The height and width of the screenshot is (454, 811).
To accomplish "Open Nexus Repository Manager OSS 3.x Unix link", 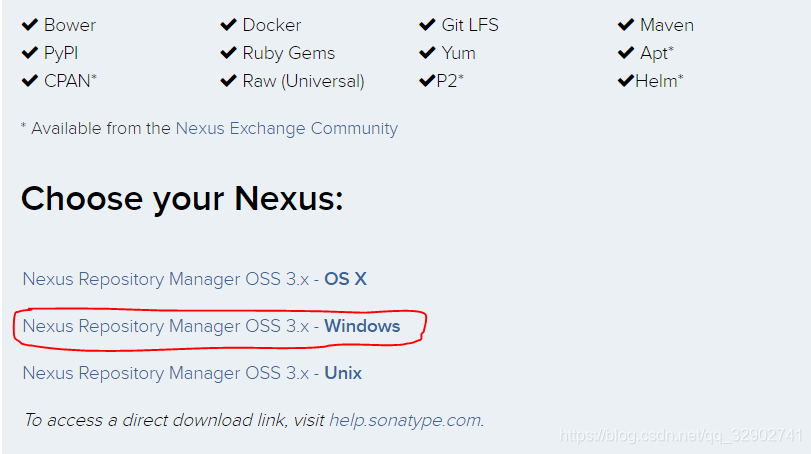I will [192, 373].
